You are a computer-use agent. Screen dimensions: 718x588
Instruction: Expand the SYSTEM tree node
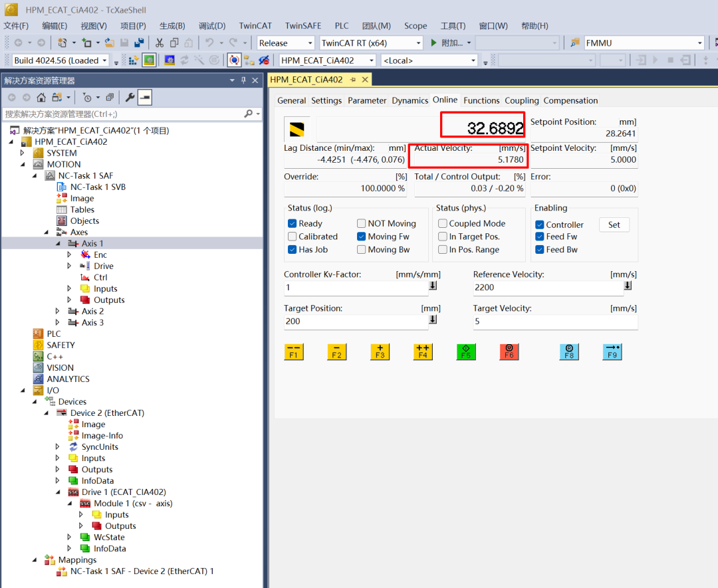coord(22,153)
